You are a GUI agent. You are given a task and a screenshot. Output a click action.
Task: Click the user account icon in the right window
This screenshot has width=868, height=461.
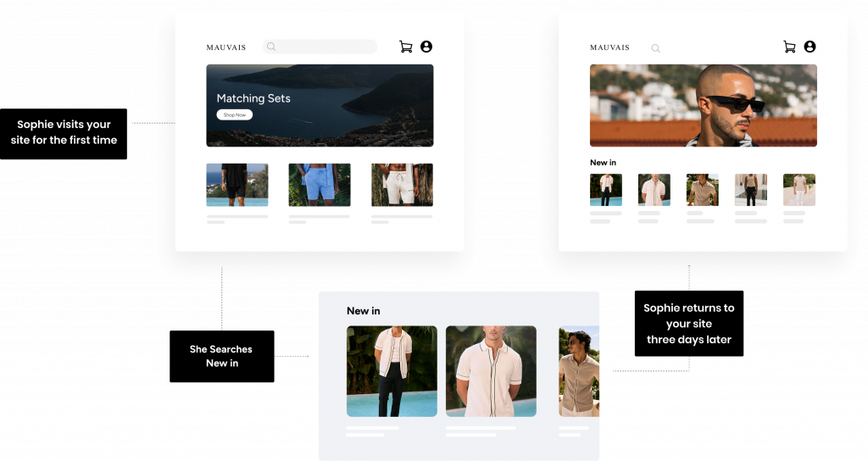(810, 47)
